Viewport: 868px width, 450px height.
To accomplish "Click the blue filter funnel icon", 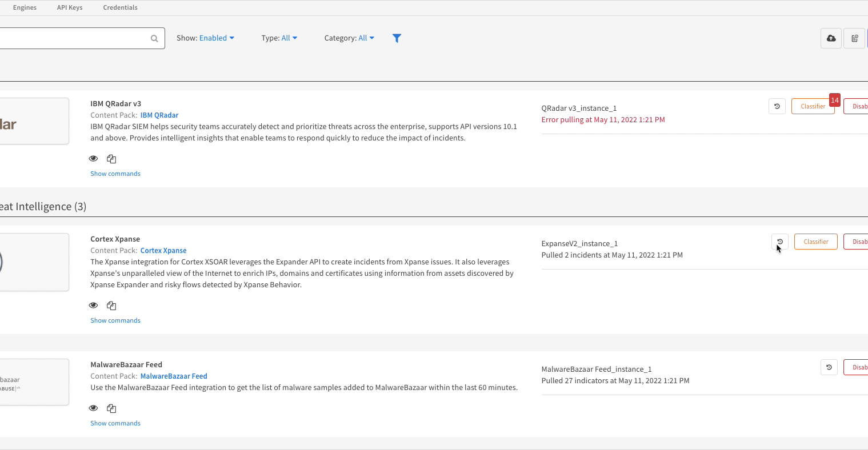I will click(397, 38).
